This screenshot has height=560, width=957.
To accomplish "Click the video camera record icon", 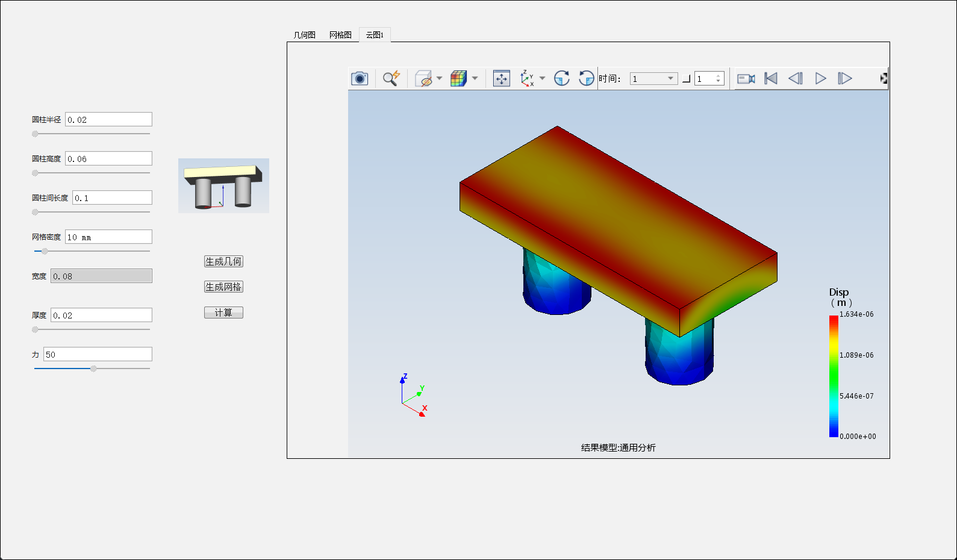I will tap(746, 78).
